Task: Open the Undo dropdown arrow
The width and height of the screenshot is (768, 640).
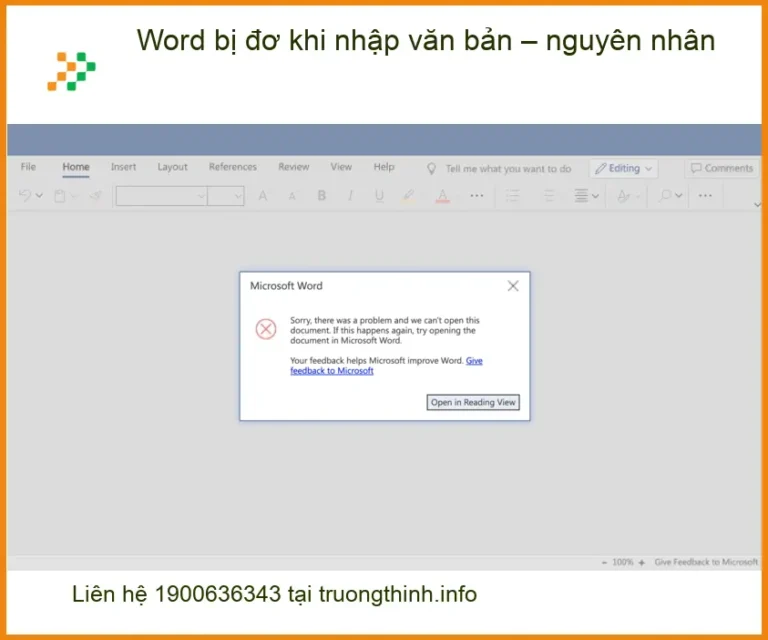Action: (40, 196)
